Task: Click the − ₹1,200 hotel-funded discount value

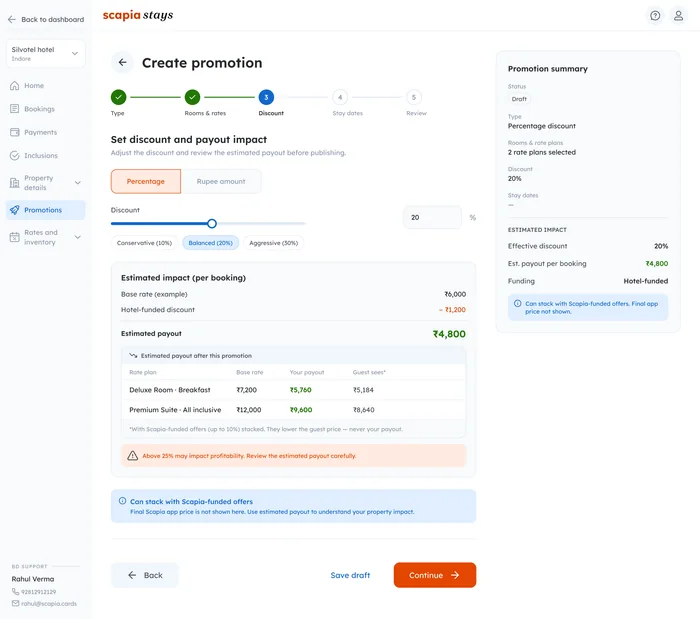Action: (x=452, y=309)
